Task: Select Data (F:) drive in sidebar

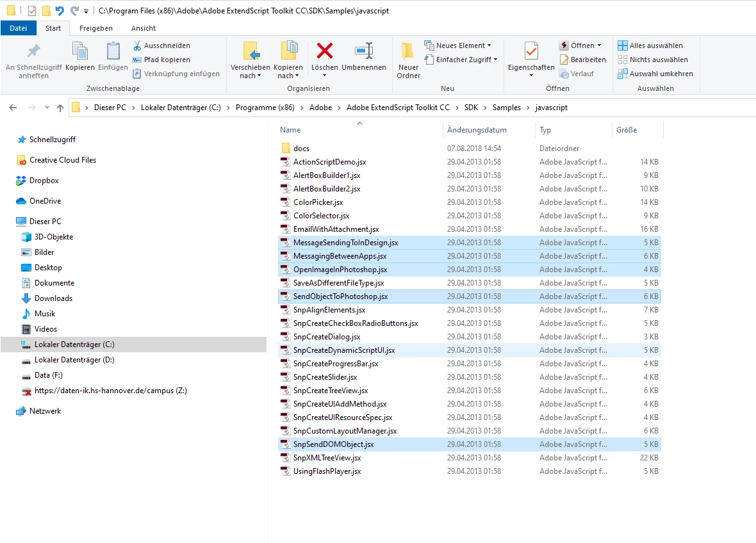Action: tap(133, 375)
